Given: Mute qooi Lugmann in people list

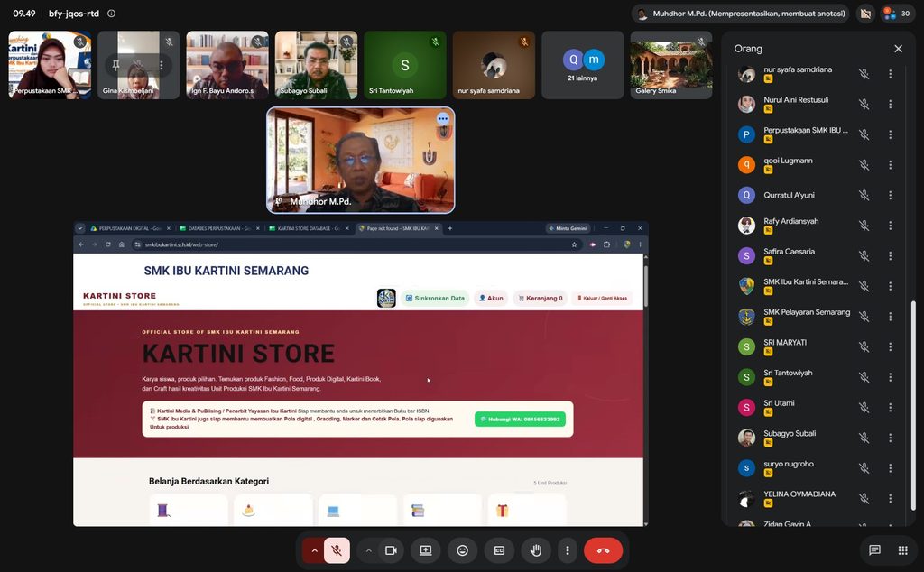Looking at the screenshot, I should tap(864, 165).
